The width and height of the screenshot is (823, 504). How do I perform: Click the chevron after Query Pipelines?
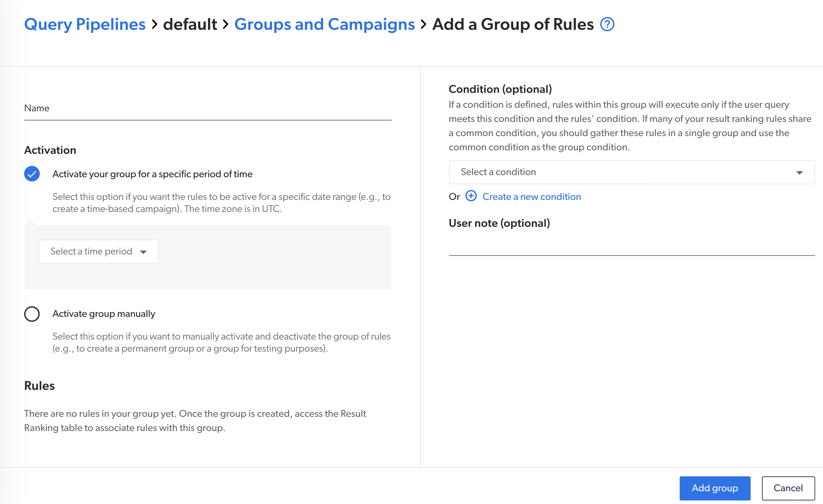click(x=154, y=24)
